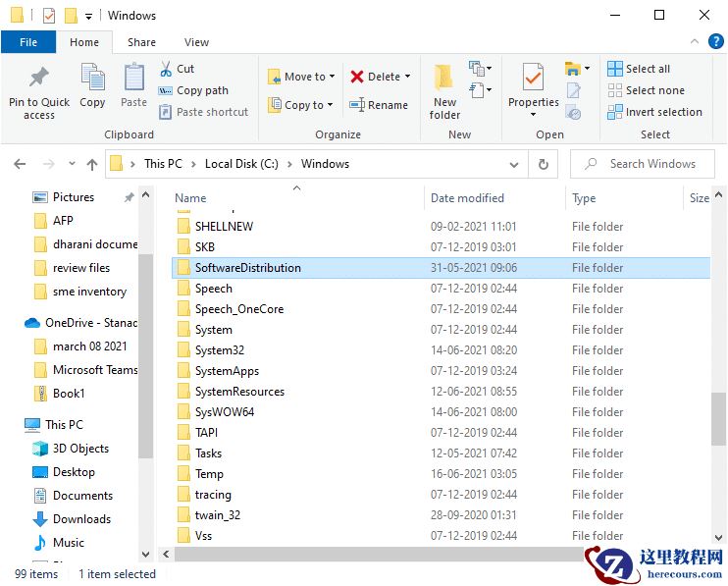Screen dimensions: 728x586
Task: Click the Search Windows field
Action: click(643, 164)
